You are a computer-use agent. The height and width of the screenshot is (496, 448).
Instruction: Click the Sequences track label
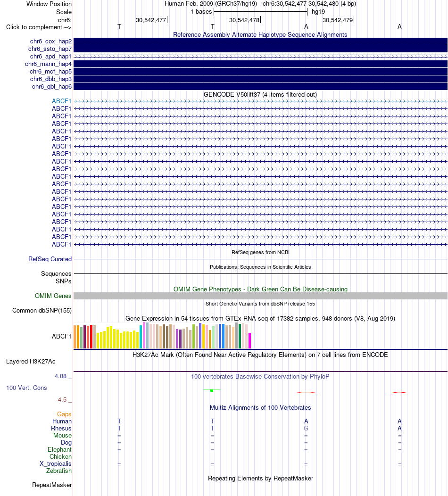(x=56, y=273)
